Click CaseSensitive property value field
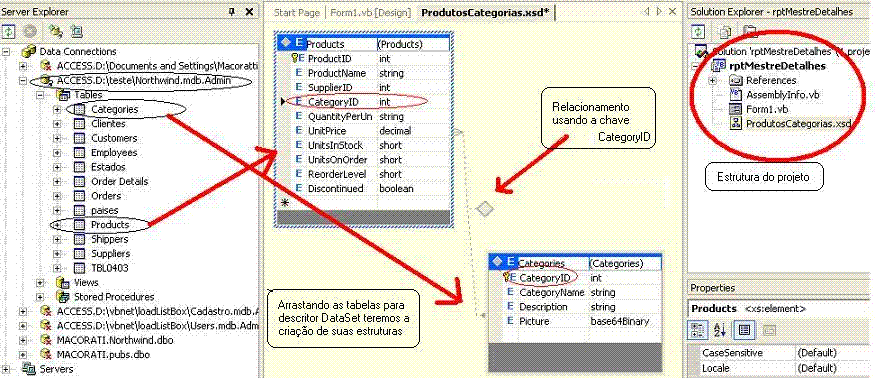This screenshot has width=875, height=378. pos(834,353)
